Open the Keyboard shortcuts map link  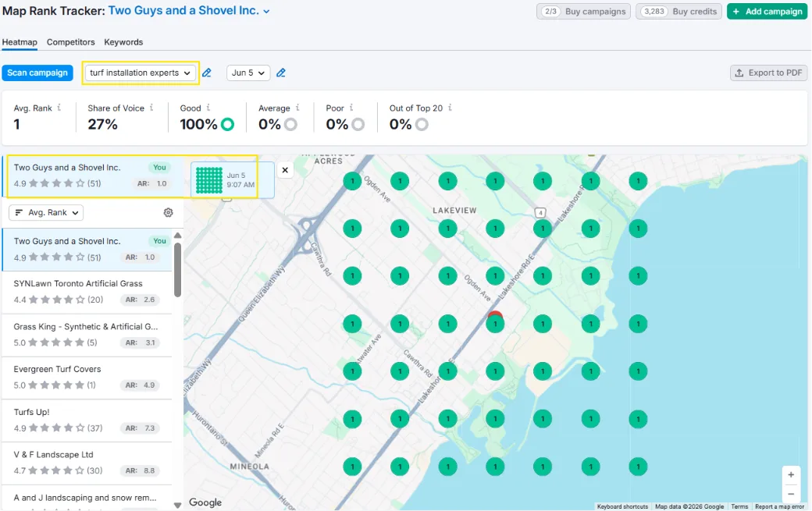[622, 507]
